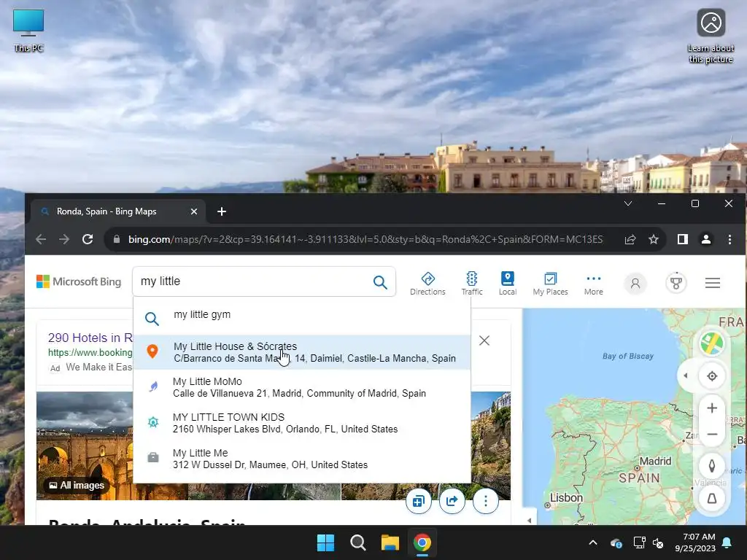Collapse the map controls side arrow
The width and height of the screenshot is (747, 560).
coord(686,376)
